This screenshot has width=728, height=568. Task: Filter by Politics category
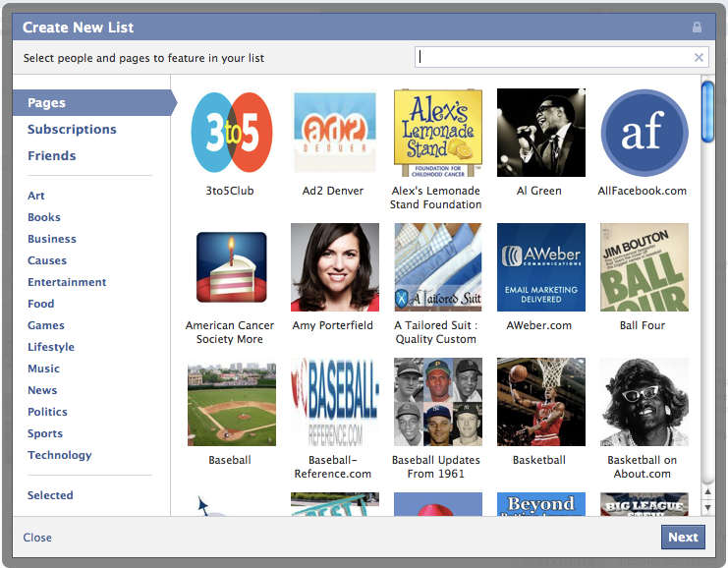pos(47,412)
